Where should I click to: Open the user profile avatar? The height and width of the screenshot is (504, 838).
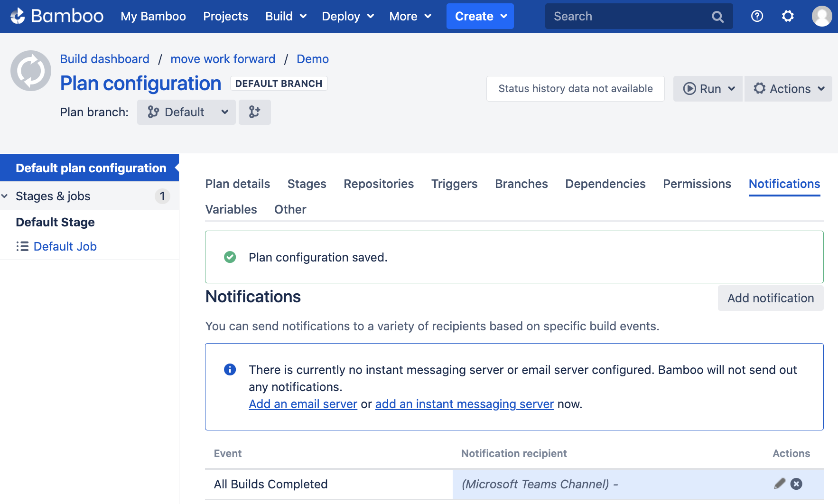click(821, 16)
